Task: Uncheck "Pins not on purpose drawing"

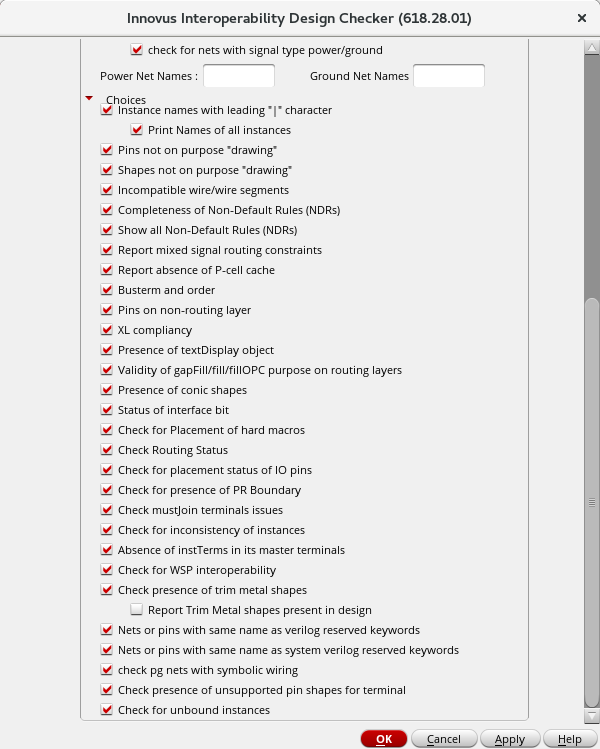Action: (107, 150)
